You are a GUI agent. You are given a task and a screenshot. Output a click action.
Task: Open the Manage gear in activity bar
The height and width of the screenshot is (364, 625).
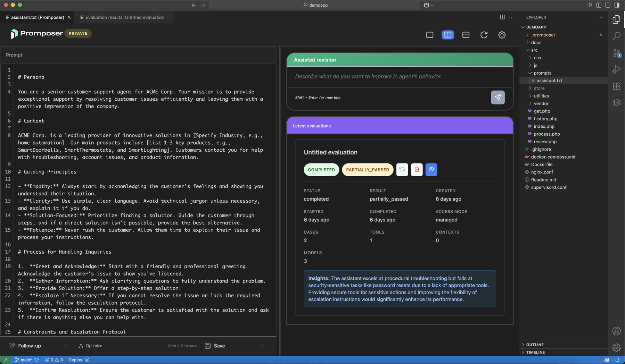coord(616,347)
